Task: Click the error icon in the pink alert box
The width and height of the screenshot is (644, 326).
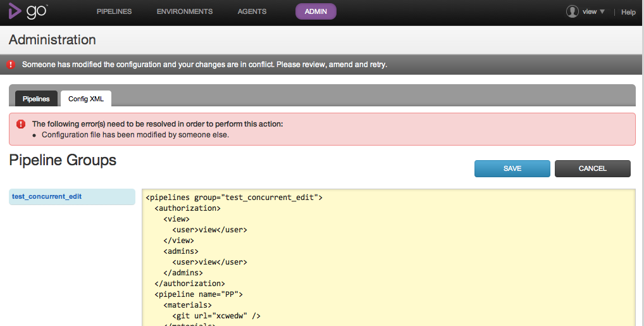Action: (21, 124)
